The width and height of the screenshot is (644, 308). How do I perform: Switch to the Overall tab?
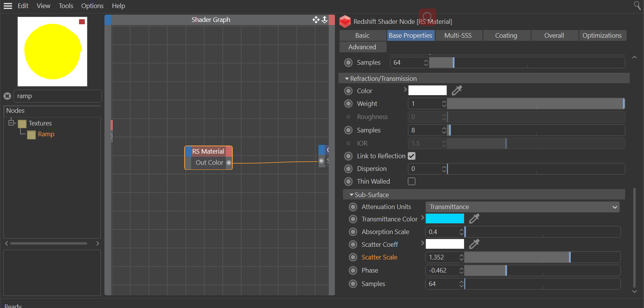click(x=554, y=35)
